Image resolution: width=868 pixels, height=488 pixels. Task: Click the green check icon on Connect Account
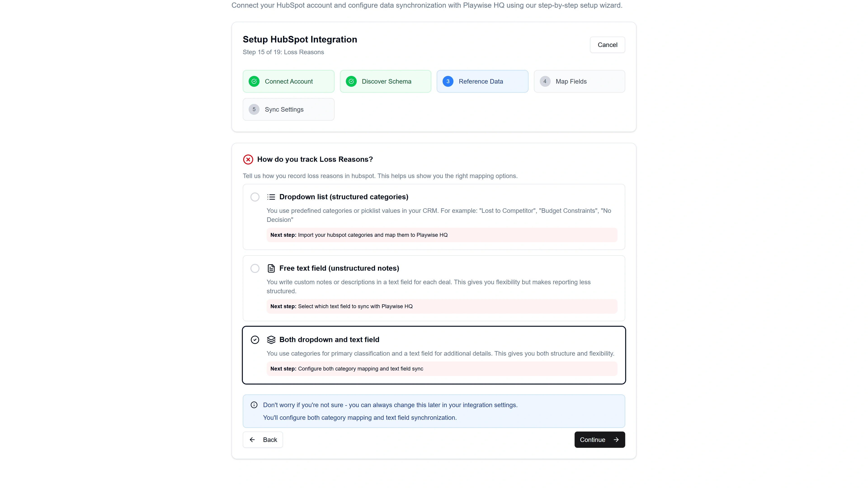point(254,81)
